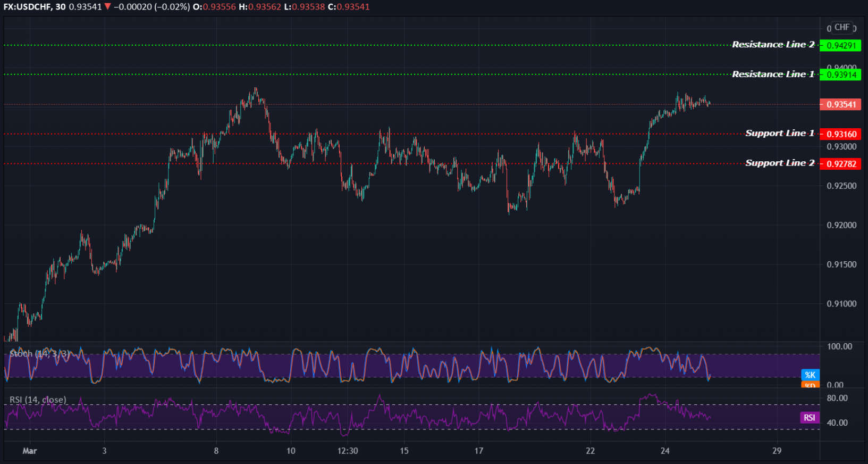Click the red 0.92782 price tag
Screen dimensions: 868x464
tap(840, 164)
